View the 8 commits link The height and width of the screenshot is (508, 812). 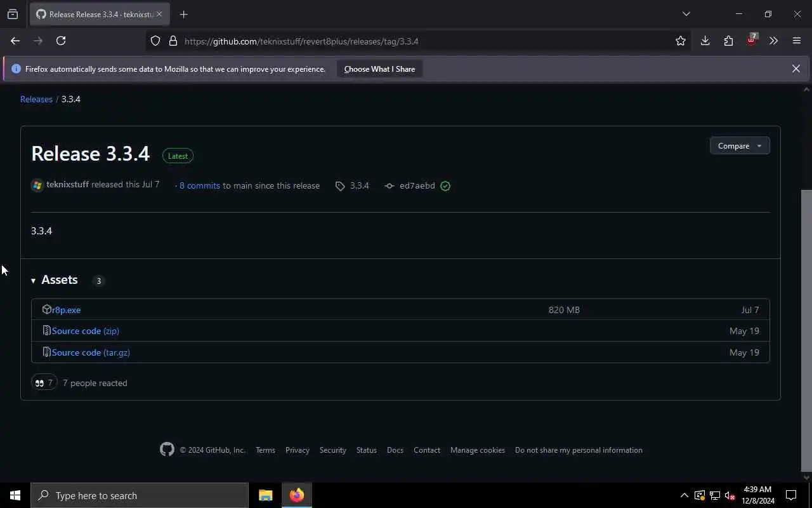coord(199,185)
